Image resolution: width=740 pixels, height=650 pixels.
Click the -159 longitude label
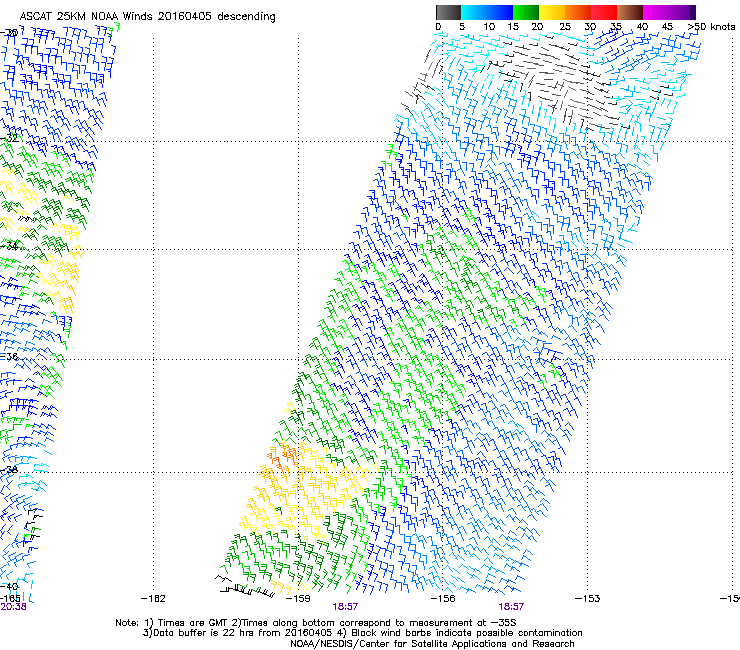[x=298, y=599]
